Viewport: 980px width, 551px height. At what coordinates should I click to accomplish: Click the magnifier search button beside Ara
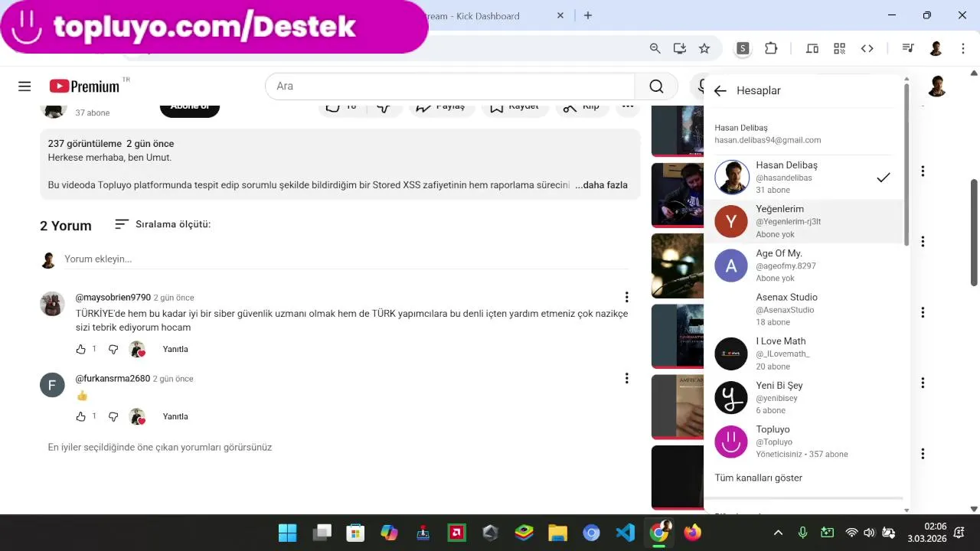tap(656, 86)
